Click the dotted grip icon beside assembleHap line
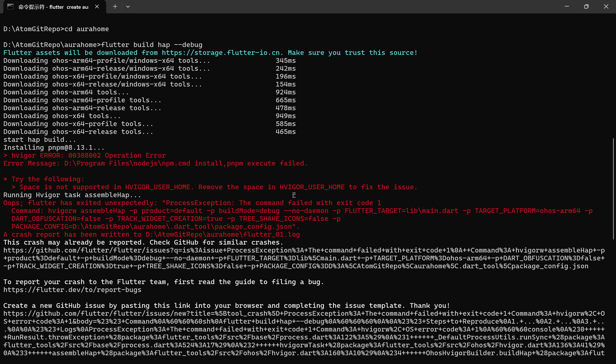 click(294, 195)
